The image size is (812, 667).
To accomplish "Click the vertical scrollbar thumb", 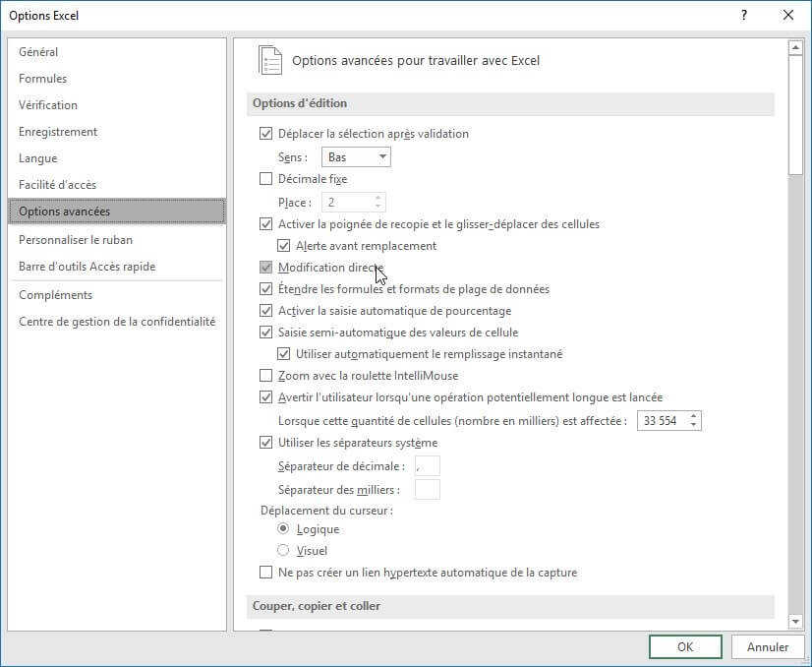I will tap(795, 115).
